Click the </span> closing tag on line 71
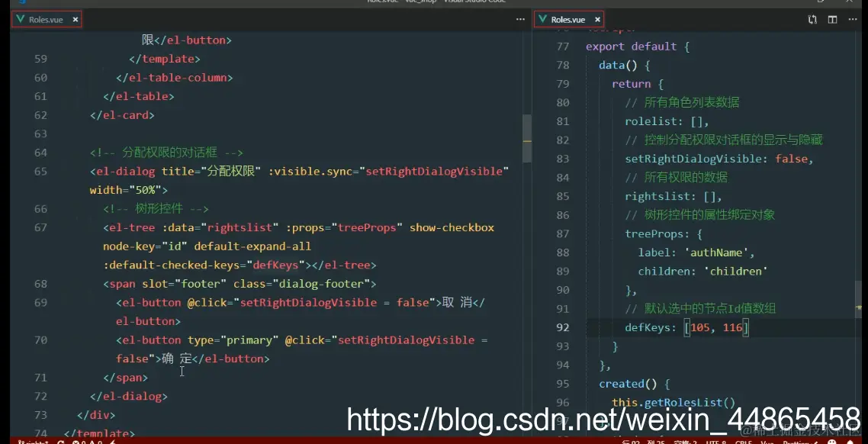This screenshot has height=444, width=868. tap(126, 378)
